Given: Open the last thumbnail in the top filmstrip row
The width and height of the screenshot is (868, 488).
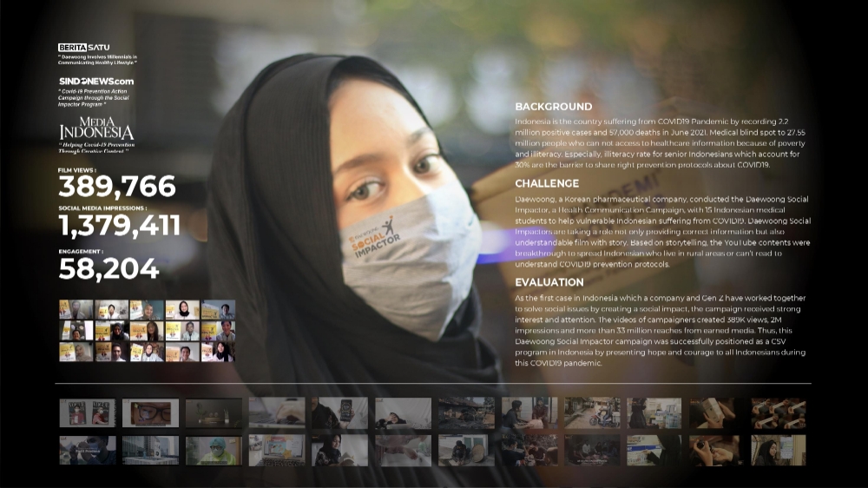Looking at the screenshot, I should coord(778,413).
